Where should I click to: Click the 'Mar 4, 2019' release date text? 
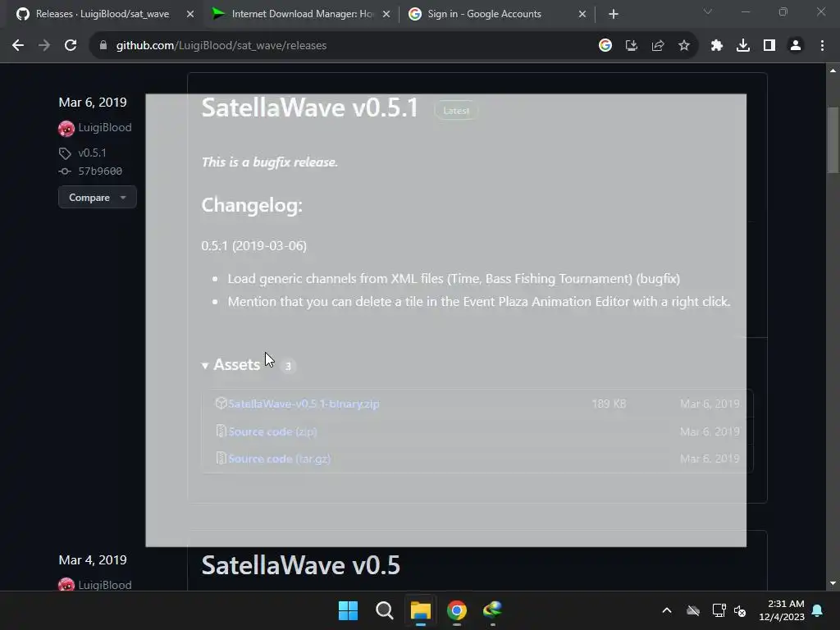tap(93, 559)
